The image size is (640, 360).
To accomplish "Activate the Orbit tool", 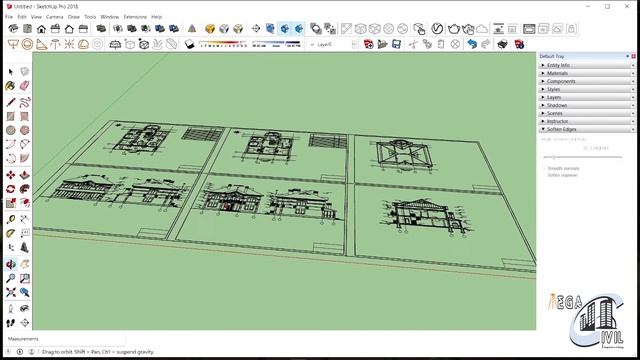I will pyautogui.click(x=11, y=264).
